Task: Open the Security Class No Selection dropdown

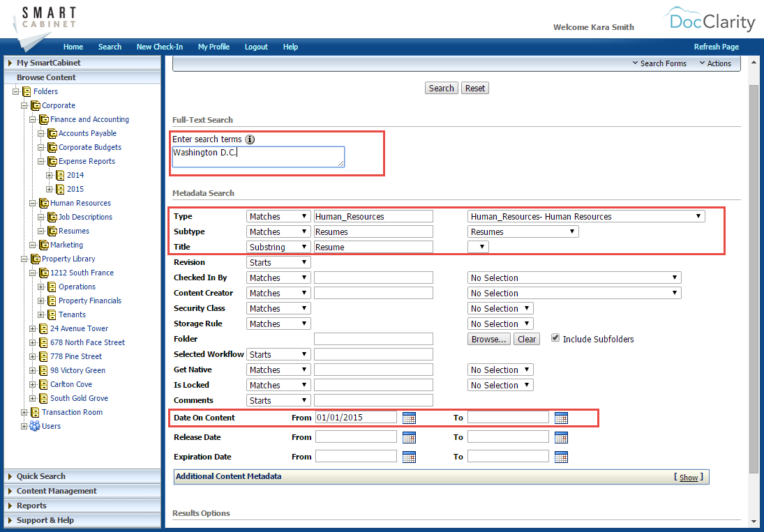Action: 500,307
